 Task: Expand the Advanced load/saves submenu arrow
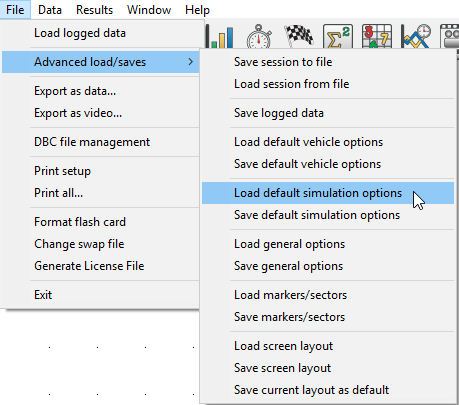[x=190, y=62]
